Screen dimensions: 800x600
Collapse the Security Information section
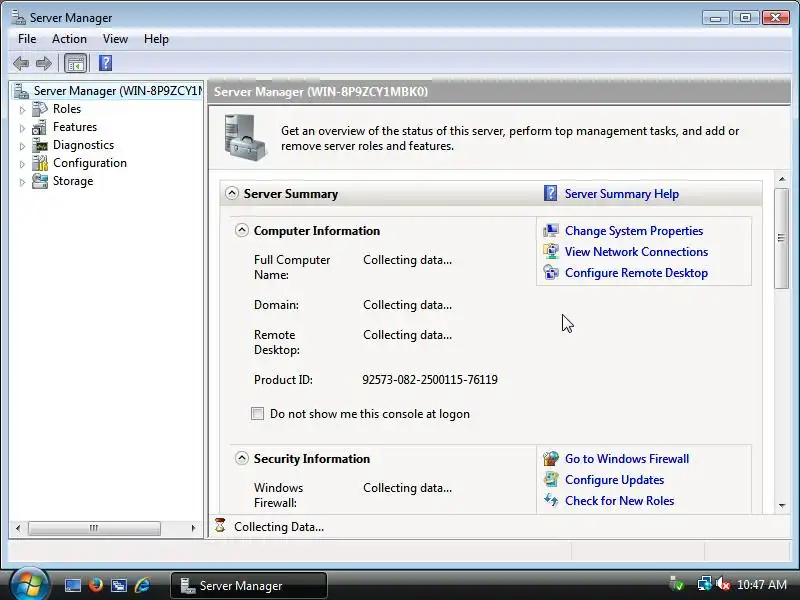point(242,458)
